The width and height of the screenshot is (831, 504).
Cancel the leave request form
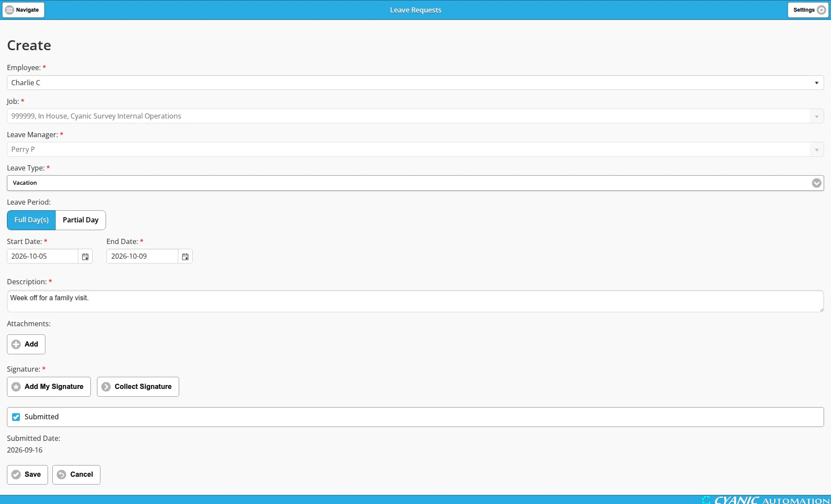click(76, 475)
